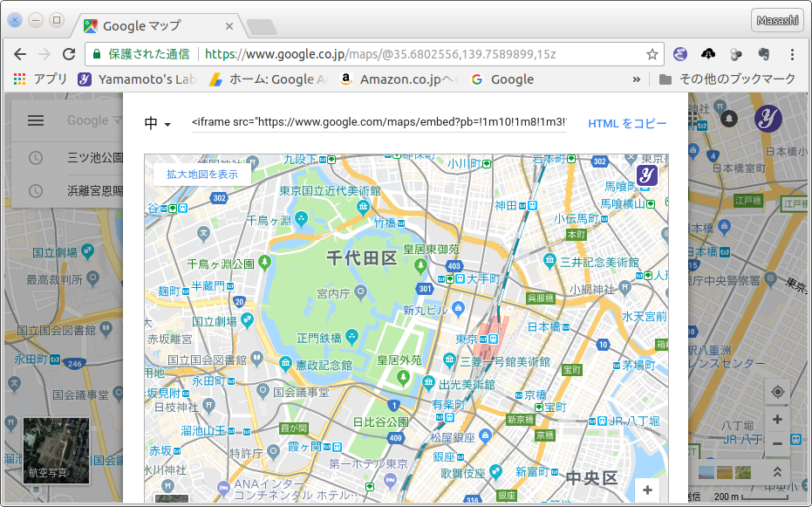Screen dimensions: 812x507
Task: Click the 第一ホテル東京 hotel marker
Action: coord(391,481)
